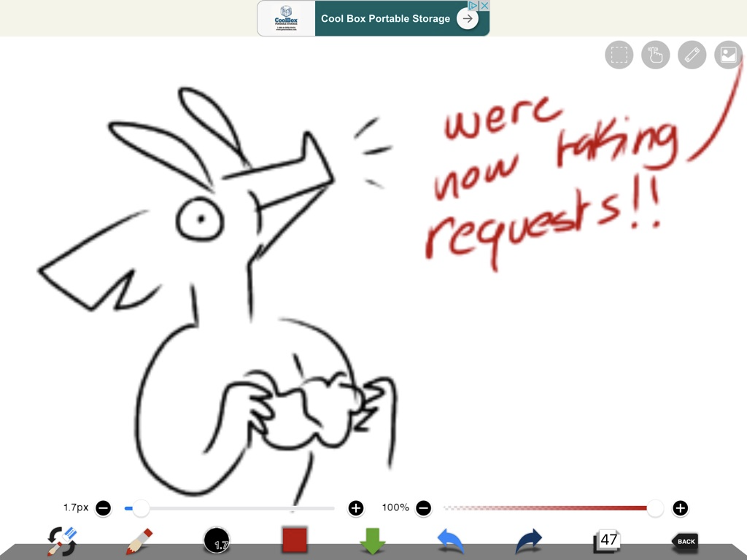Open the image material tool
The height and width of the screenshot is (560, 747).
coord(728,55)
